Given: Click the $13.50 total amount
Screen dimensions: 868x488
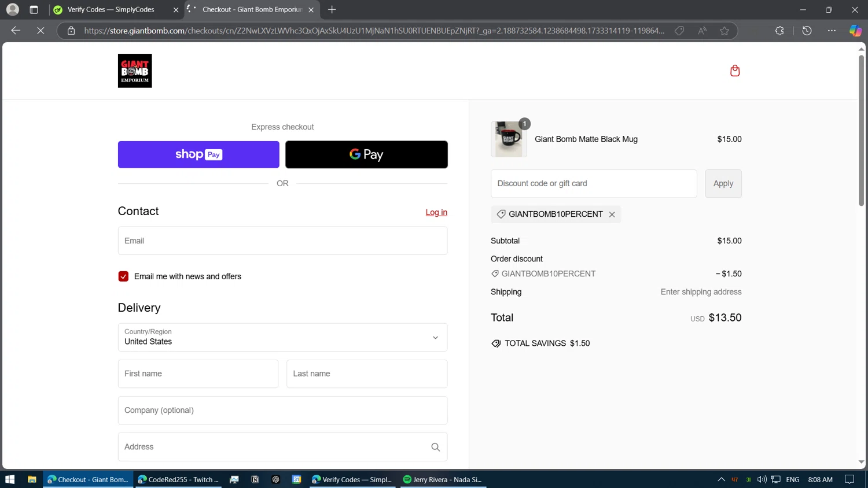Looking at the screenshot, I should [x=724, y=317].
